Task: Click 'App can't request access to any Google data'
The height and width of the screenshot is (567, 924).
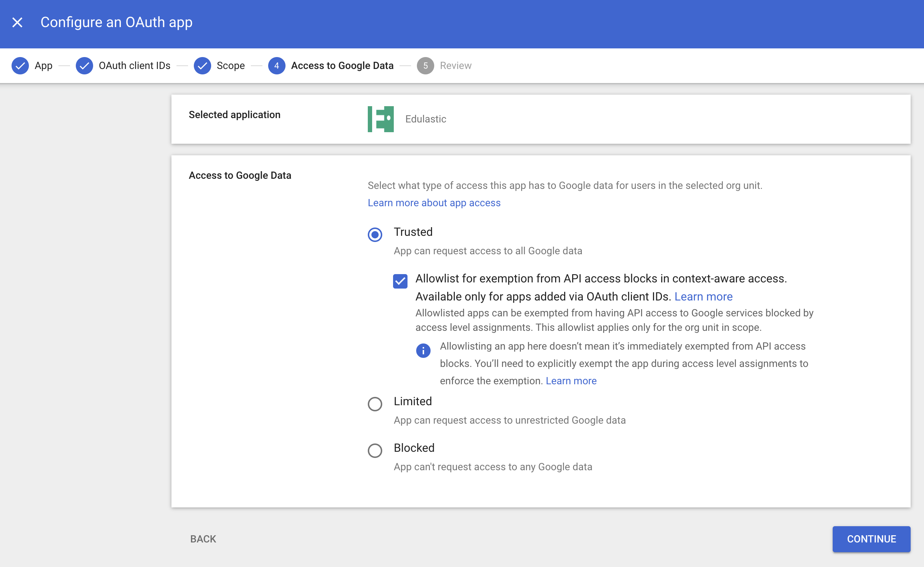Action: [493, 467]
